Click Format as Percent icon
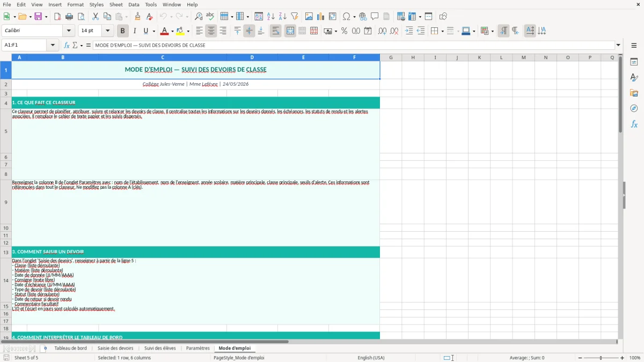 click(344, 31)
